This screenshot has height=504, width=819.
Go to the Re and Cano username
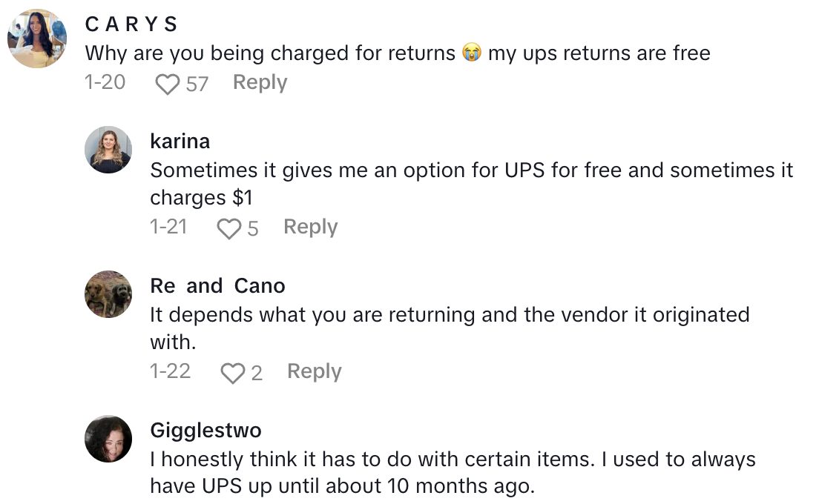point(217,285)
